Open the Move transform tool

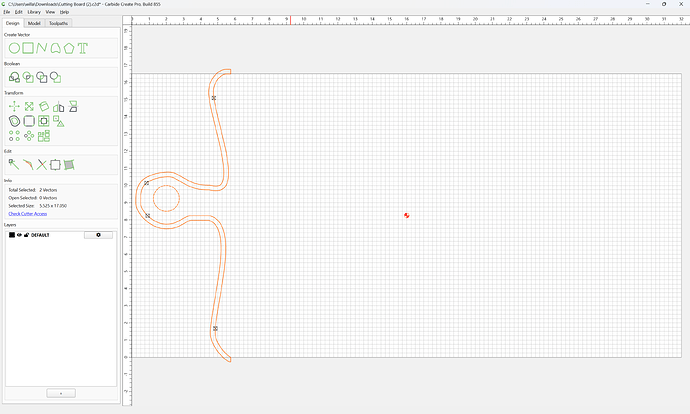click(x=14, y=106)
